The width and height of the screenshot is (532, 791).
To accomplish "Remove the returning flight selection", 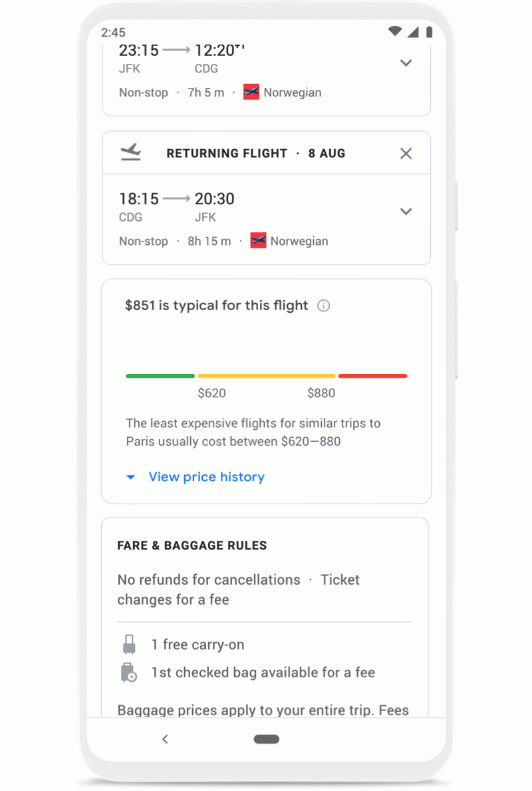I will pyautogui.click(x=406, y=154).
